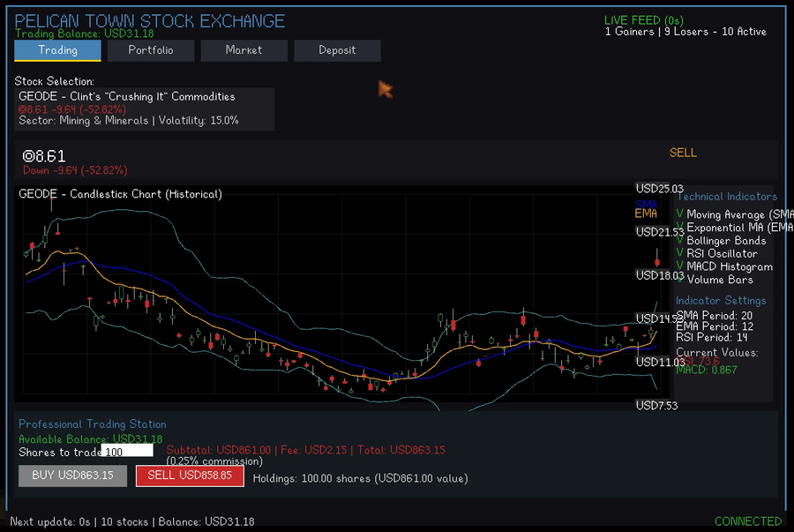
Task: Toggle the Bollinger Bands indicator
Action: [x=721, y=241]
